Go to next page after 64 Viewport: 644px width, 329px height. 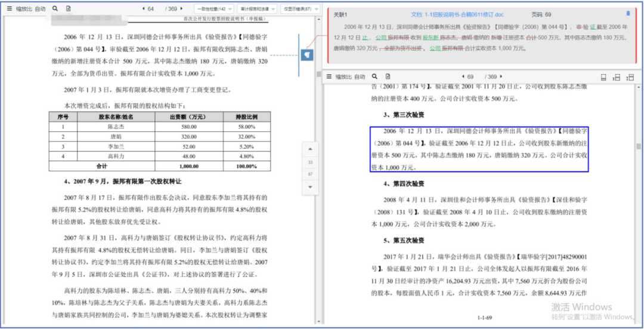[x=181, y=8]
